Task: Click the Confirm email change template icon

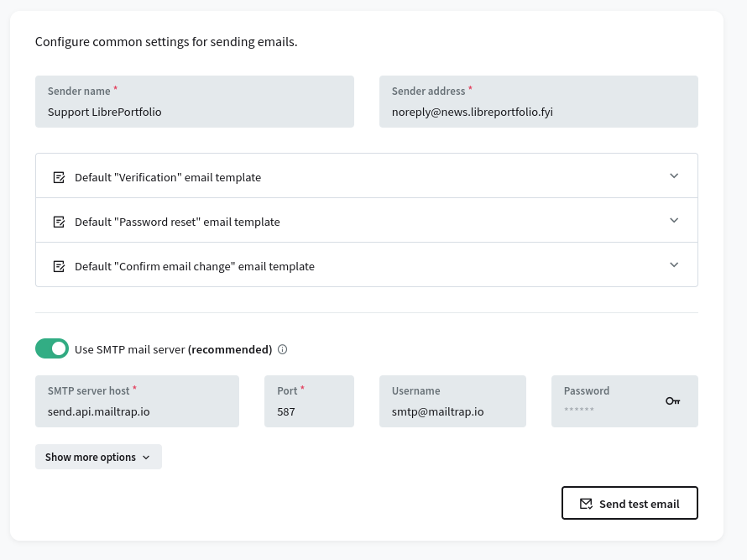Action: pos(59,266)
